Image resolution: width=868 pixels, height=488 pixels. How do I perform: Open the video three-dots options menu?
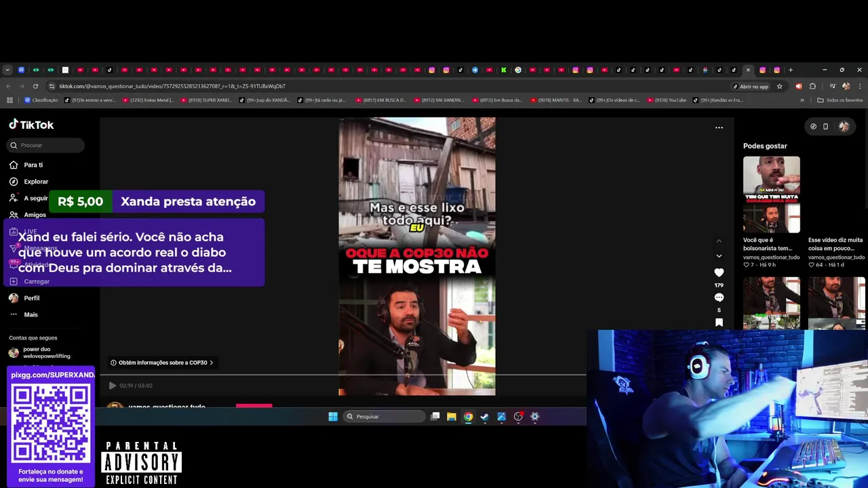coord(719,127)
